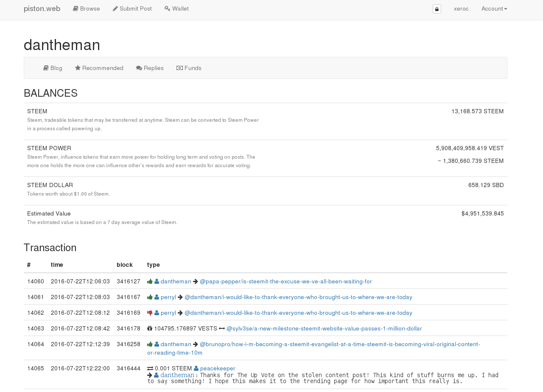The width and height of the screenshot is (543, 392).
Task: Open perryl profile in row 14061
Action: pyautogui.click(x=168, y=297)
